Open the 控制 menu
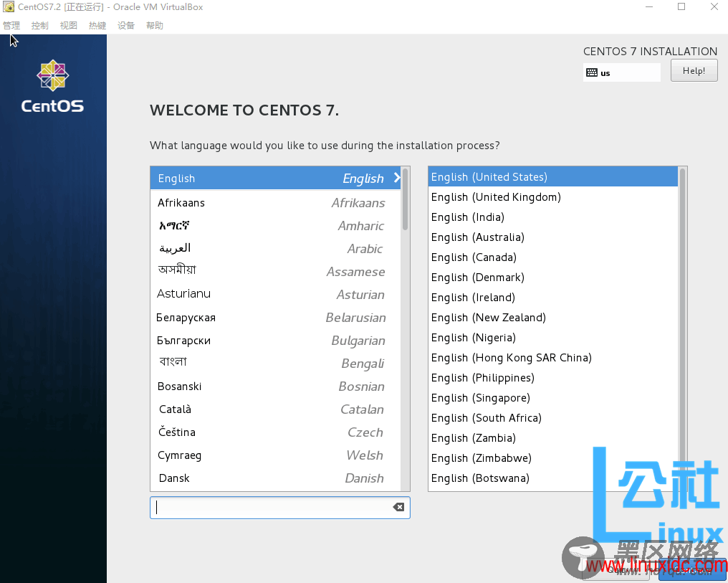Image resolution: width=728 pixels, height=583 pixels. coord(40,26)
